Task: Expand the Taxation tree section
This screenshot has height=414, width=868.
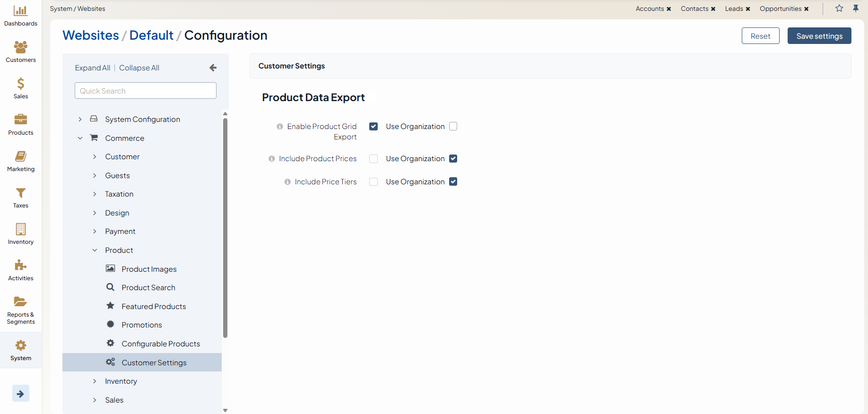Action: pos(95,194)
